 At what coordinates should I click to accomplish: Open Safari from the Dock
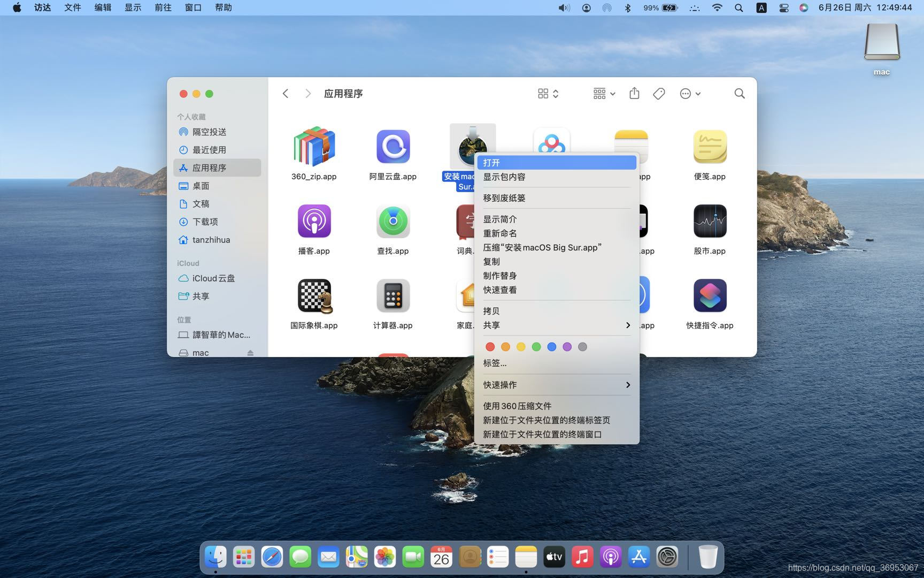[272, 557]
